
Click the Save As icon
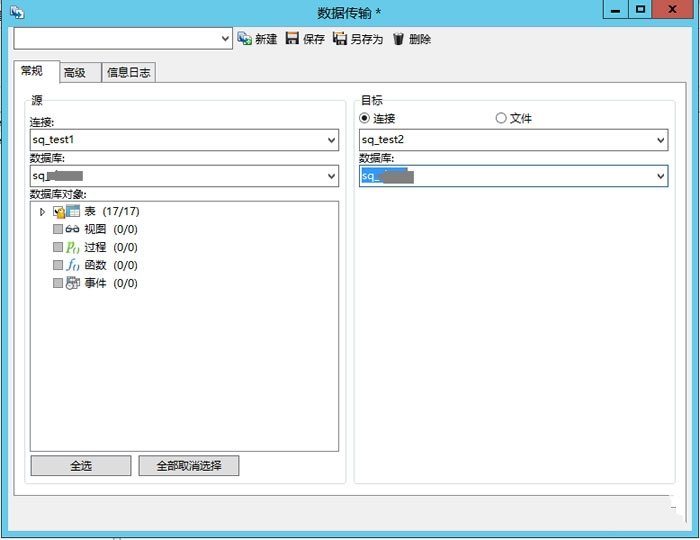click(340, 38)
